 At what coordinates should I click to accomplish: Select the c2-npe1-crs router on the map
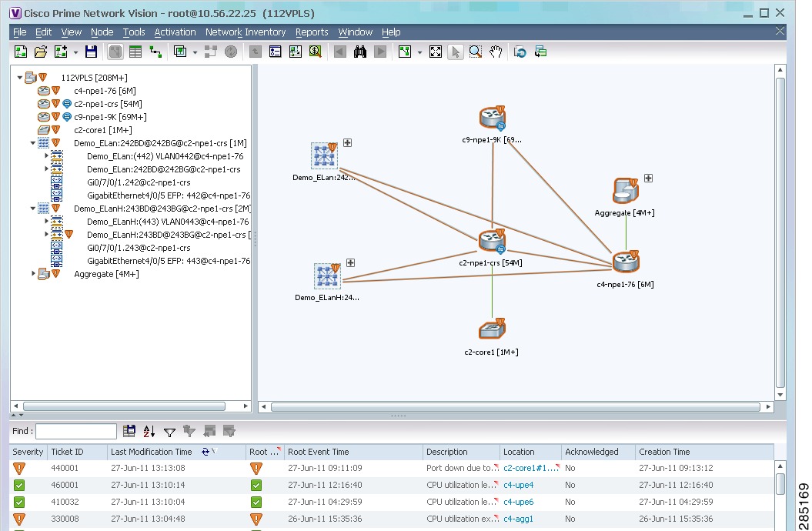pyautogui.click(x=492, y=241)
